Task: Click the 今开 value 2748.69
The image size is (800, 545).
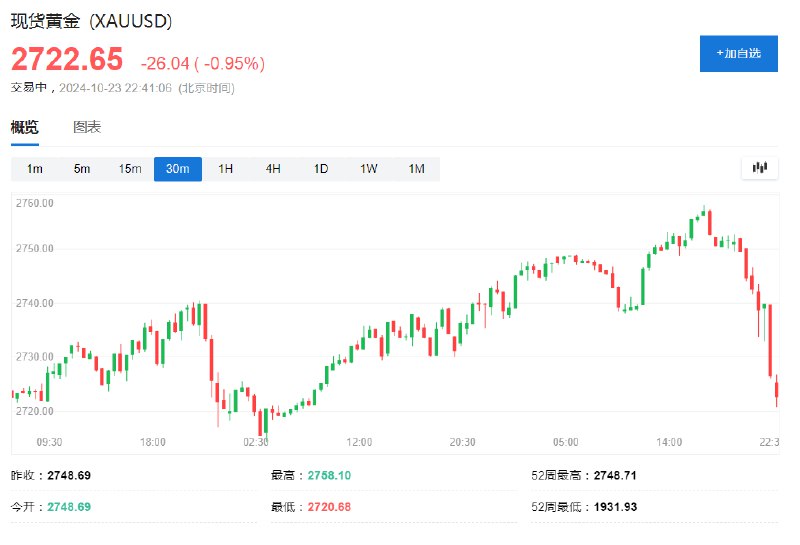Action: coord(69,507)
